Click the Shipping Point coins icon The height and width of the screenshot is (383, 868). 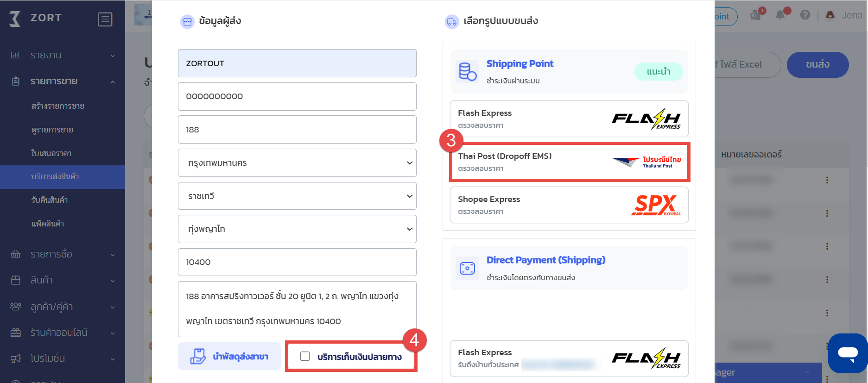(x=467, y=71)
